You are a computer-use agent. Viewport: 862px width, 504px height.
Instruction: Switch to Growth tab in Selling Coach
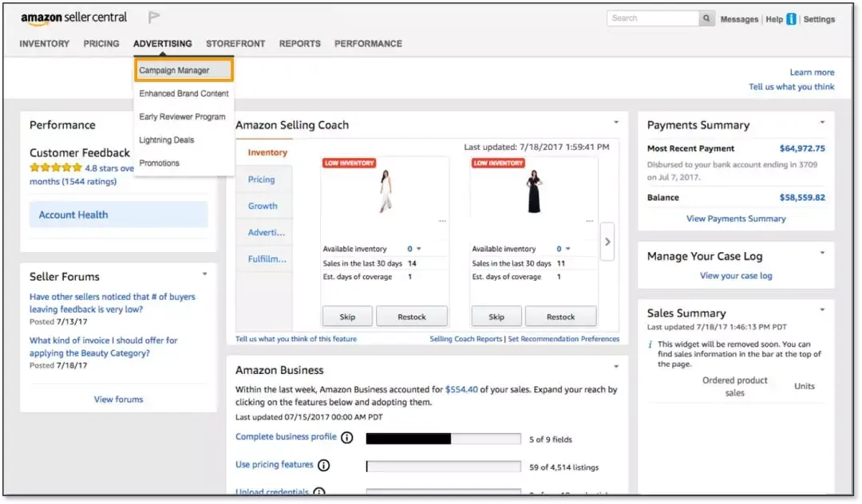pyautogui.click(x=263, y=206)
